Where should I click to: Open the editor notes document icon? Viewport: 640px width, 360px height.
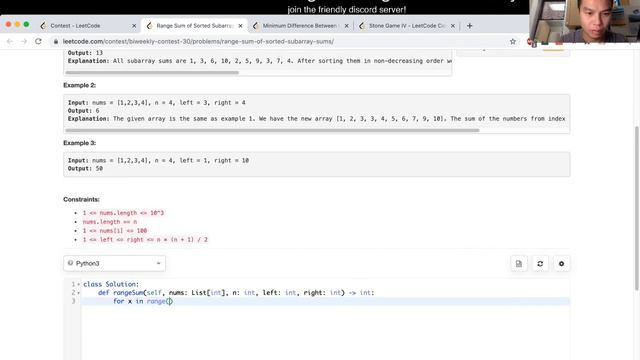click(x=519, y=264)
